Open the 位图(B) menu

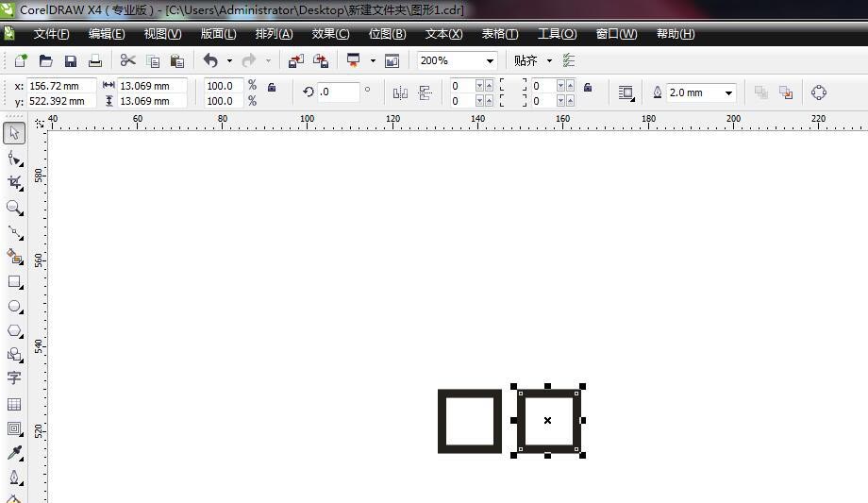[388, 34]
